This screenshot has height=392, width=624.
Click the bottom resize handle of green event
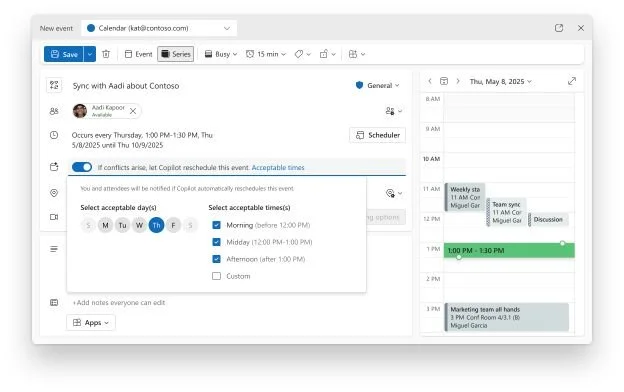pyautogui.click(x=459, y=257)
